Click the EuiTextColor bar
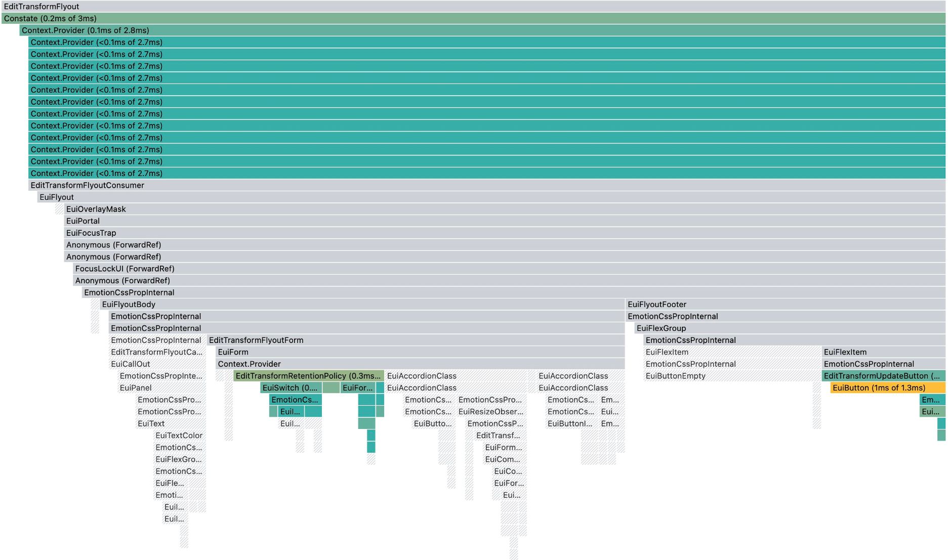Screen dimensions: 948x560 (x=180, y=436)
